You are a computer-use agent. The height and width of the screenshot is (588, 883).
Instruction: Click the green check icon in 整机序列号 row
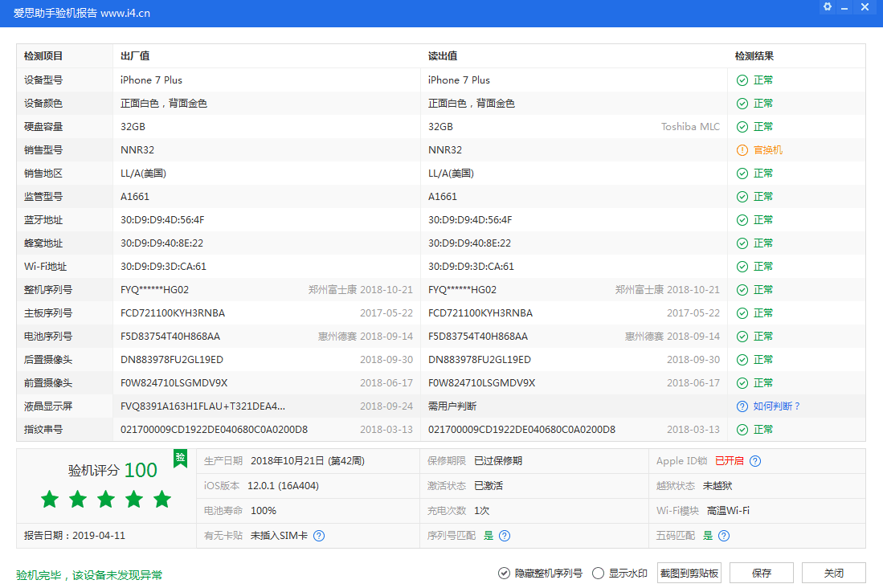[742, 290]
